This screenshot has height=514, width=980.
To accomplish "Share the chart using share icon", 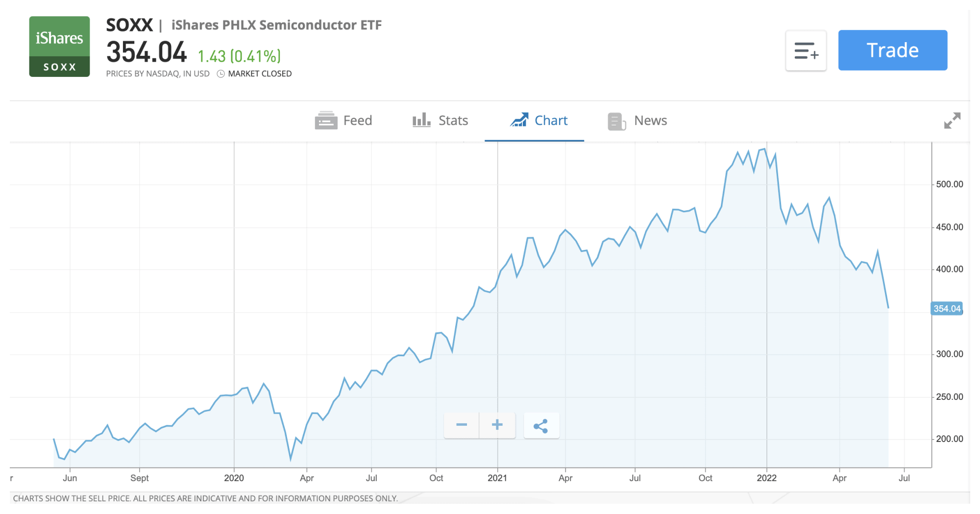I will (541, 425).
